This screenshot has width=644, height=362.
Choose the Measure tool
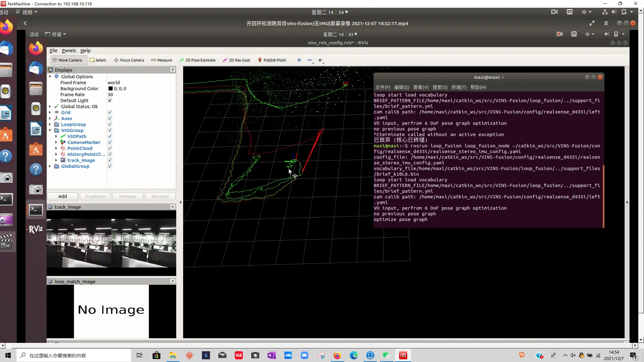tap(161, 60)
